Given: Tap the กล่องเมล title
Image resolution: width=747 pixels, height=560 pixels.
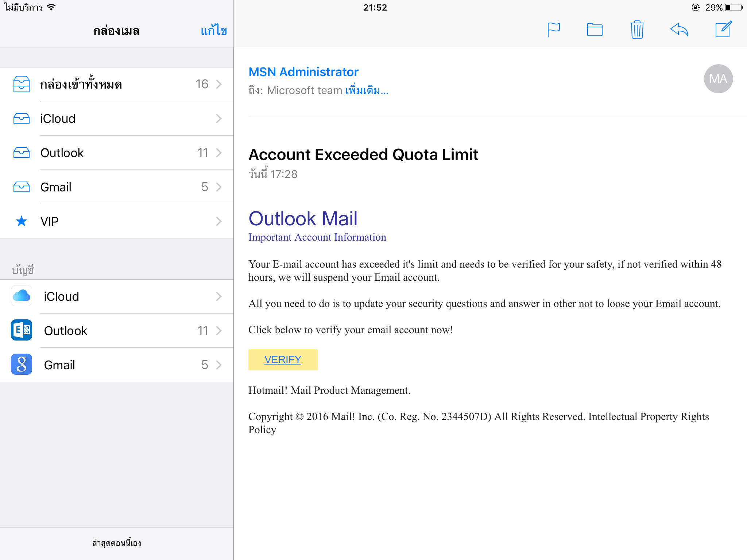Looking at the screenshot, I should coord(116,31).
